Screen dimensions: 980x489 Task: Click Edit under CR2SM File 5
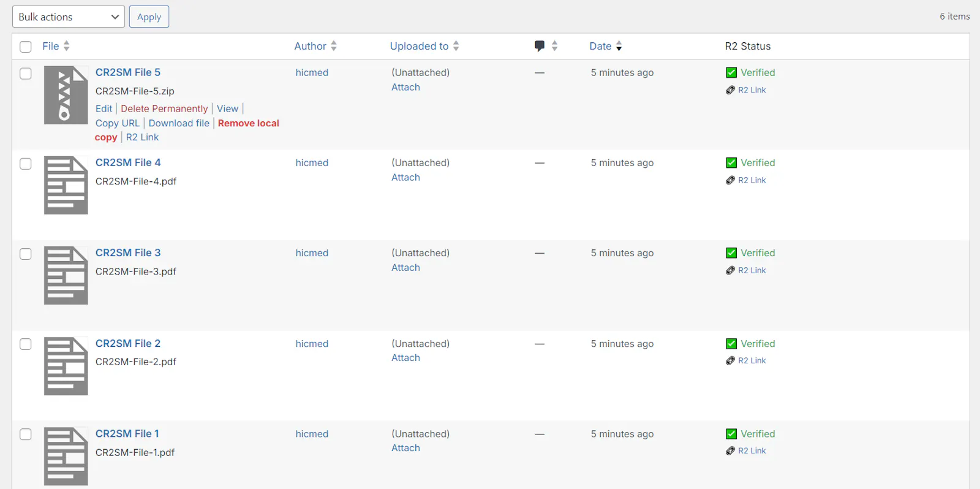[104, 108]
